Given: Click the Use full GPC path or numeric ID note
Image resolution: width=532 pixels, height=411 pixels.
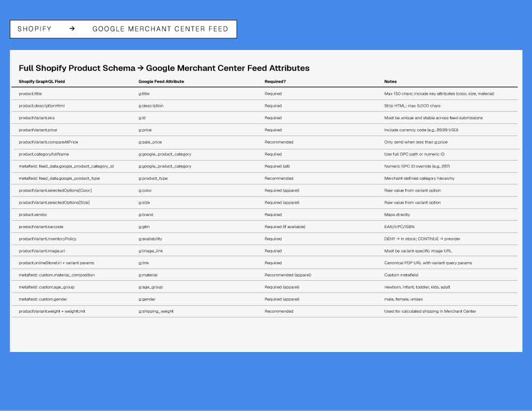Looking at the screenshot, I should (414, 154).
